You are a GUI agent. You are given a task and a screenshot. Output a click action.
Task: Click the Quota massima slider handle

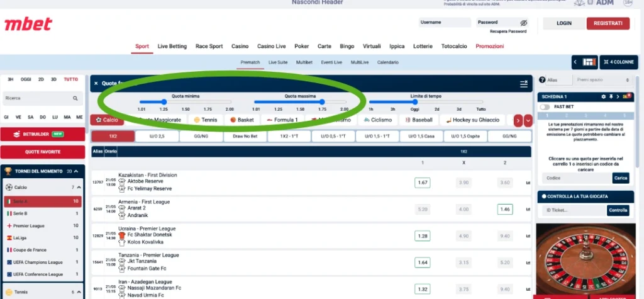pyautogui.click(x=322, y=102)
